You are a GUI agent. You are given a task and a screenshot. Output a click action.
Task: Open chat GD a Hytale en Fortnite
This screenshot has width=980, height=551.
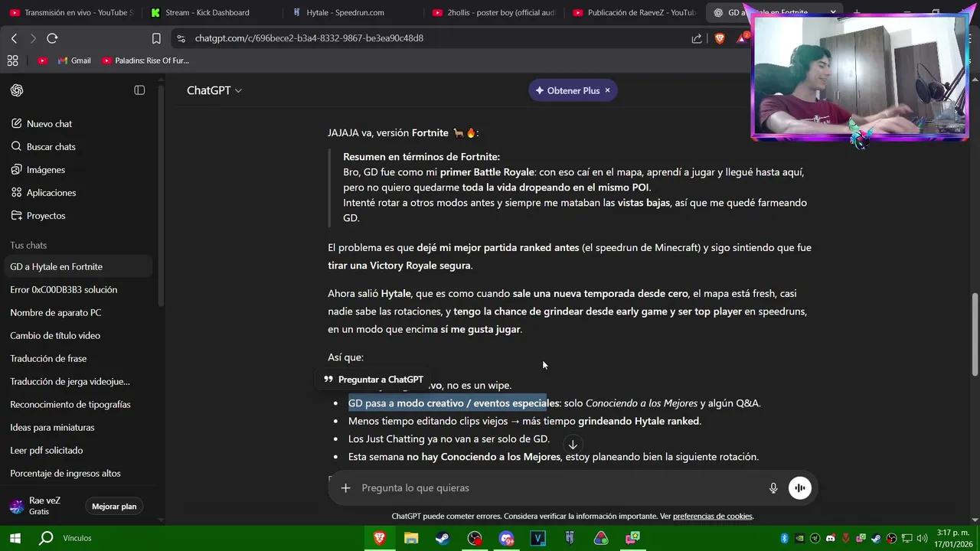[77, 267]
